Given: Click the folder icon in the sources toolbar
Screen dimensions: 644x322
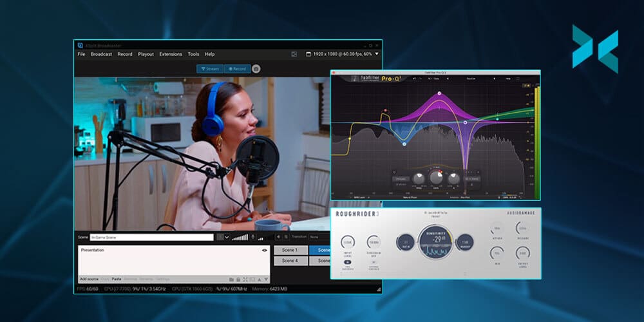Looking at the screenshot, I should tap(230, 279).
